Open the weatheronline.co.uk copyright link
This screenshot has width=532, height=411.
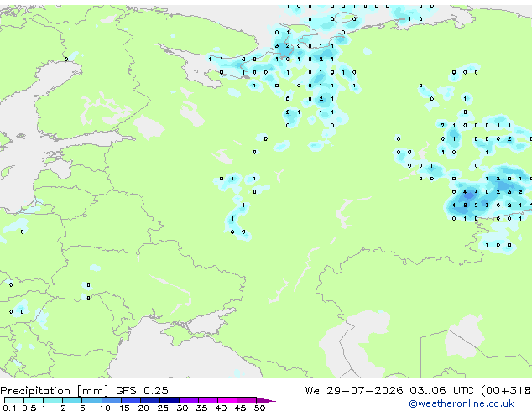[x=462, y=403]
